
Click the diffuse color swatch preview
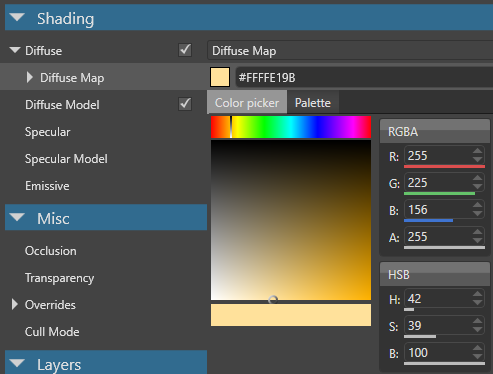click(220, 77)
